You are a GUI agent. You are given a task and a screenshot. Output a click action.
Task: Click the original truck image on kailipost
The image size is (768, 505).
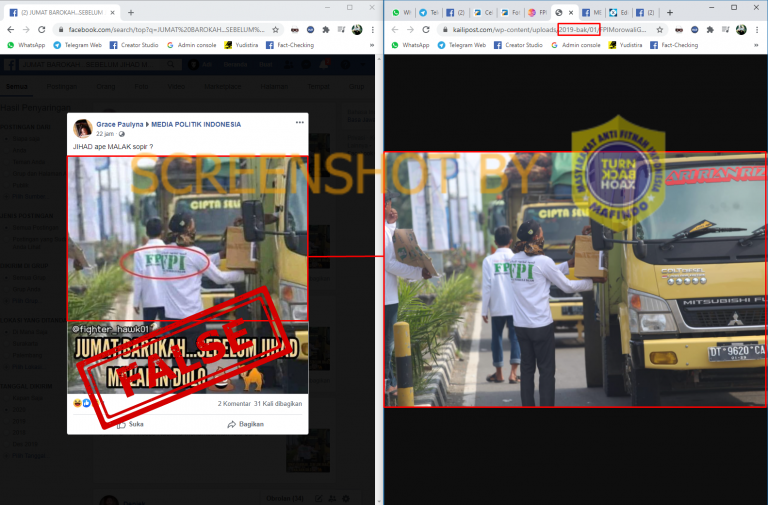[x=576, y=279]
